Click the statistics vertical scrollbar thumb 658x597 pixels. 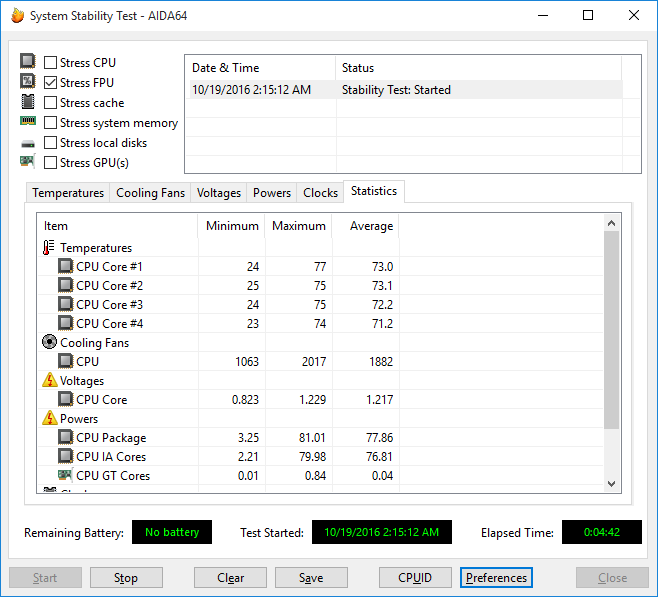pos(611,330)
